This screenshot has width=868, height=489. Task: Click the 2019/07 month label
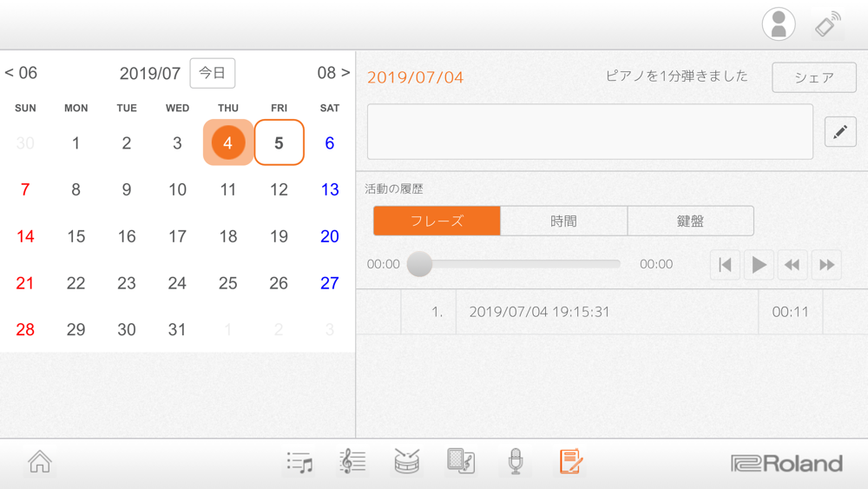[150, 73]
